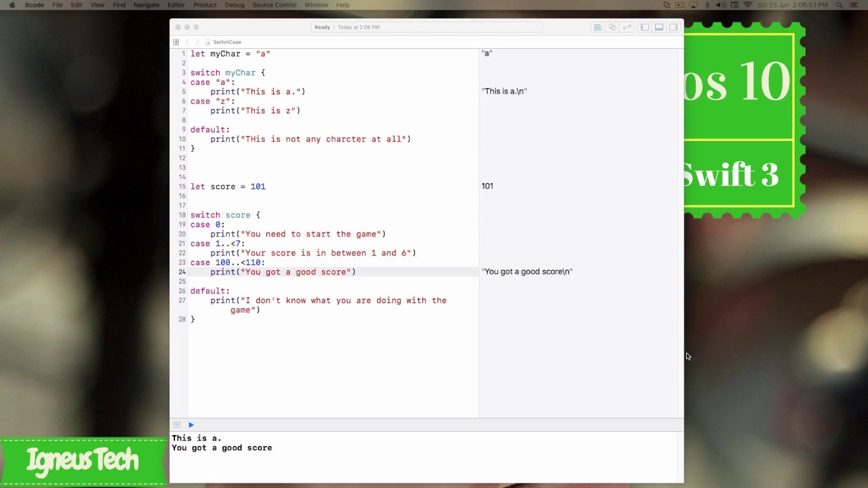
Task: Open the Editor menu
Action: point(176,5)
